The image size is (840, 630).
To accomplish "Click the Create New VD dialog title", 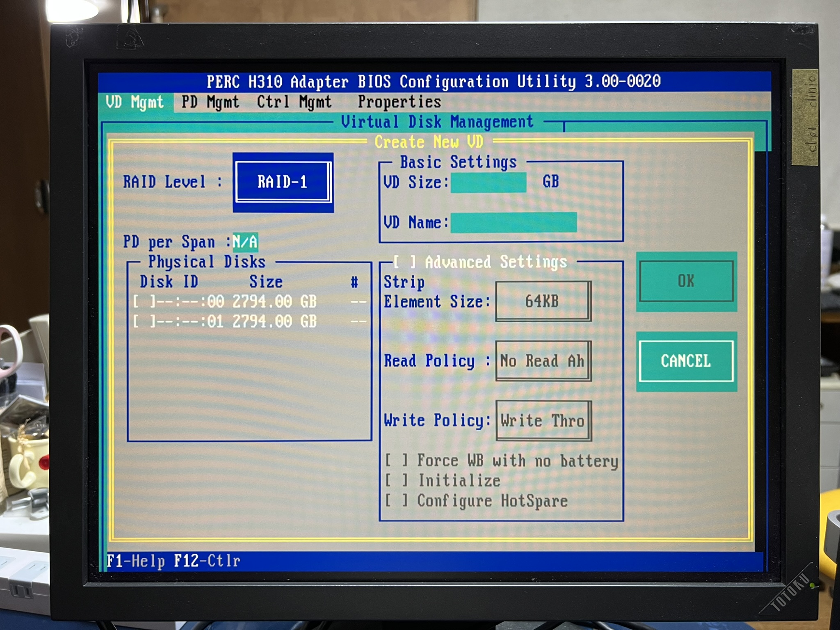I will 429,142.
